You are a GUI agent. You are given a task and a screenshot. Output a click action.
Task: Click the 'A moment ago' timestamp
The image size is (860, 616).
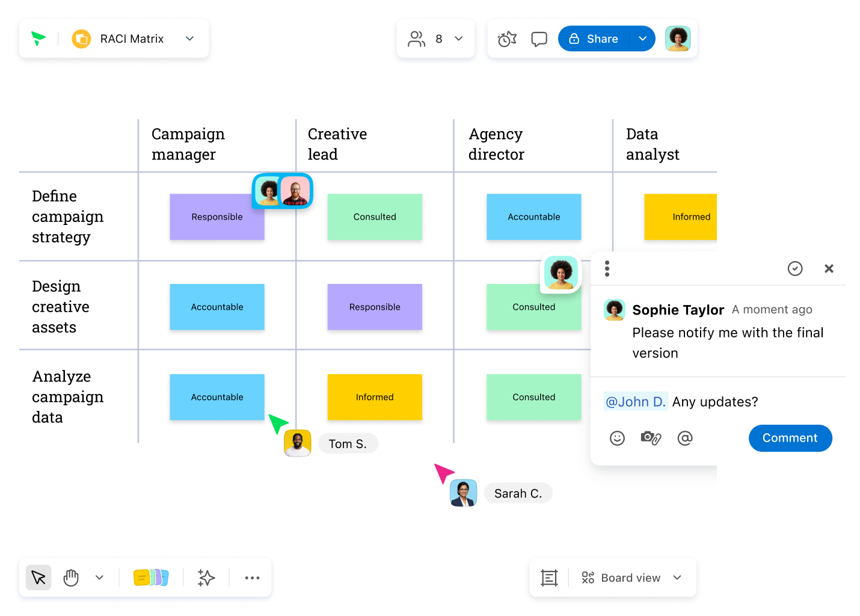coord(772,310)
